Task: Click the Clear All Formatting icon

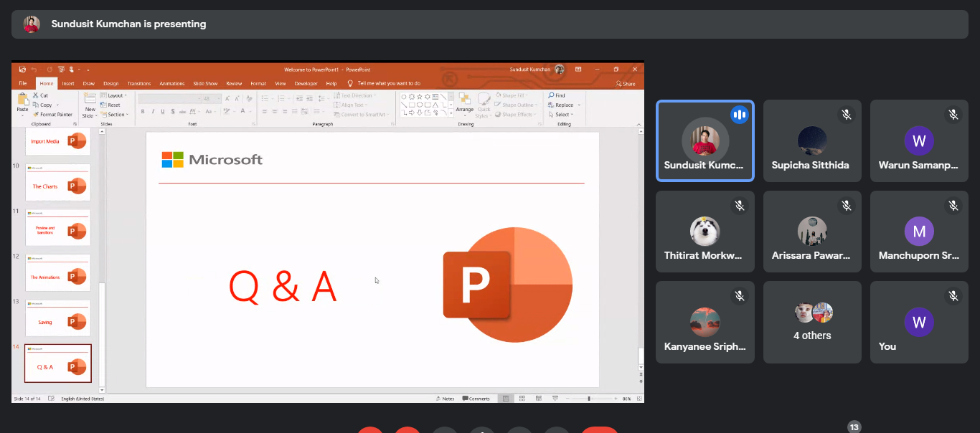Action: coord(250,98)
